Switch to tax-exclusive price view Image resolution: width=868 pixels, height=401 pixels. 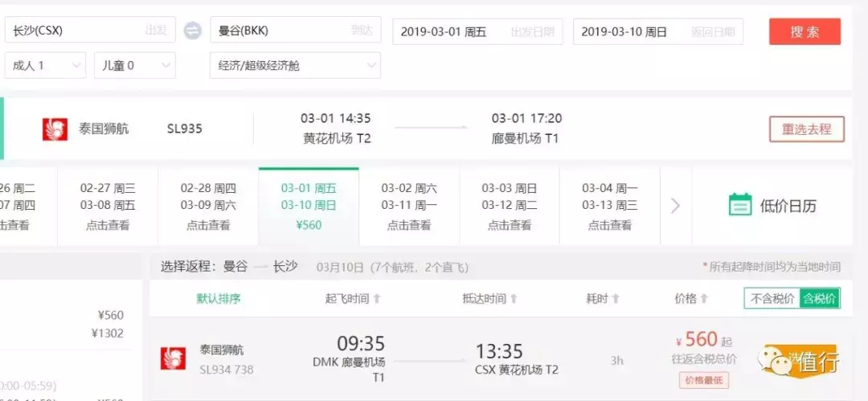pyautogui.click(x=772, y=299)
